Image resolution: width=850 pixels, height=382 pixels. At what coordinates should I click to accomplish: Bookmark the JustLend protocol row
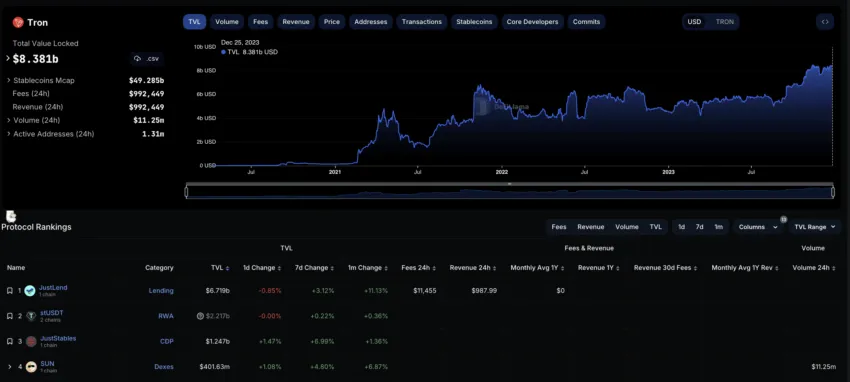click(x=10, y=291)
